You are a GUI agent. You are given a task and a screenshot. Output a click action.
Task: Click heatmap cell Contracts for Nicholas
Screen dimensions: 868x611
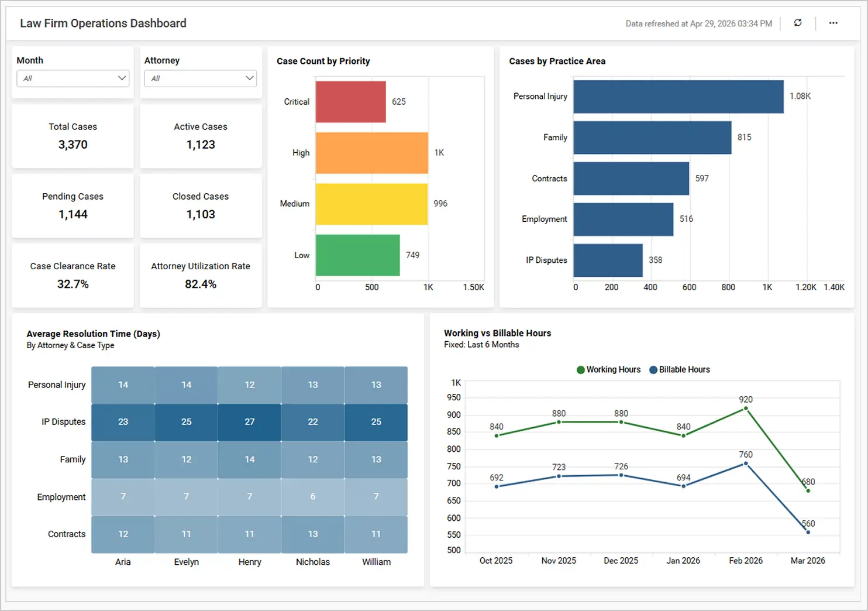pyautogui.click(x=313, y=534)
